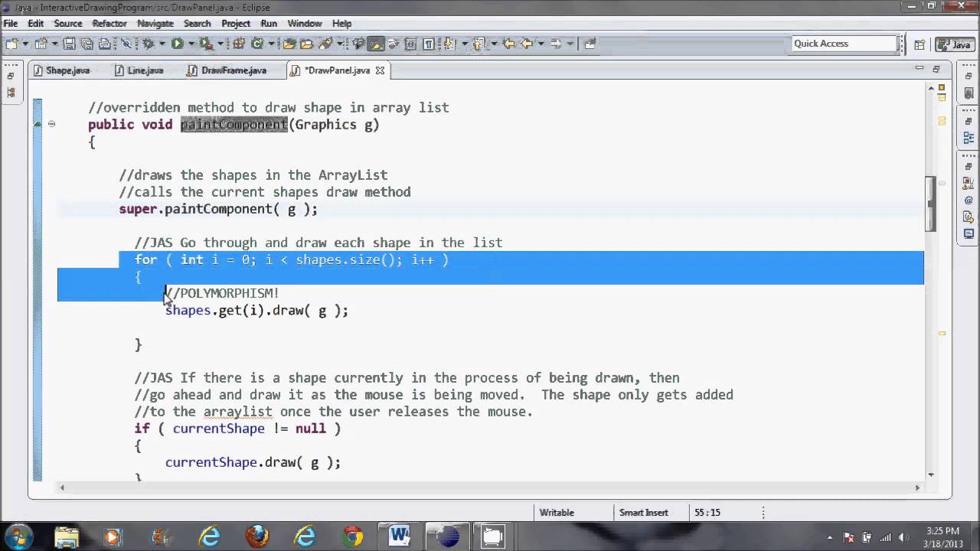Close the DrawPanel.java editor tab
The width and height of the screenshot is (980, 551).
click(380, 70)
